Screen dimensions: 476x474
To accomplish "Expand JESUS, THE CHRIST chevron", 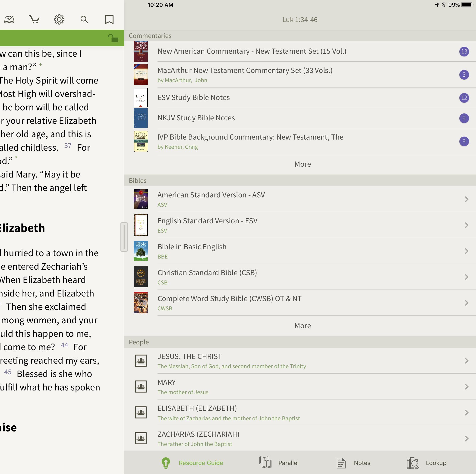I will [467, 361].
